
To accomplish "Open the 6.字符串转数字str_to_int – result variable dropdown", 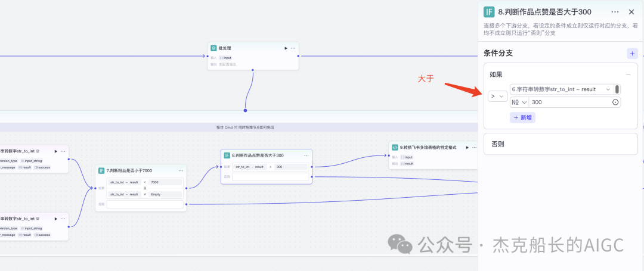I will coord(561,89).
